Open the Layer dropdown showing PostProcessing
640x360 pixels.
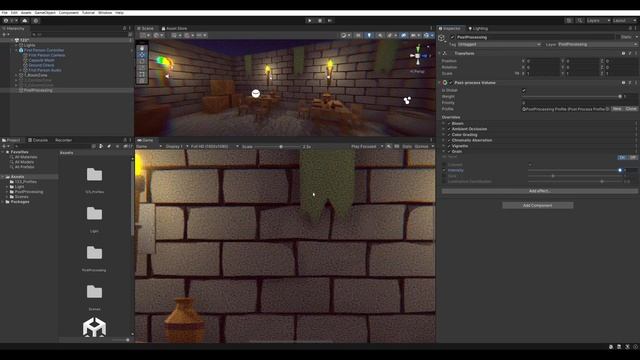pyautogui.click(x=597, y=44)
